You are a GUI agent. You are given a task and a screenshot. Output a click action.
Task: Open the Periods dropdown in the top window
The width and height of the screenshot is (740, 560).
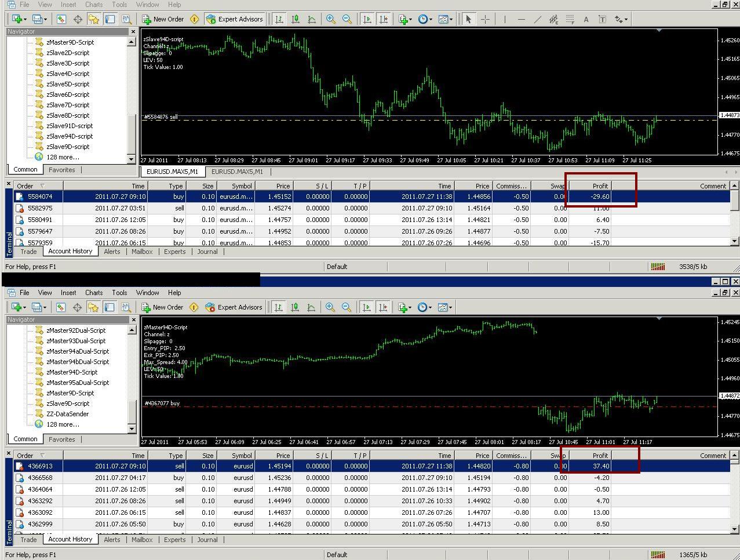click(425, 19)
